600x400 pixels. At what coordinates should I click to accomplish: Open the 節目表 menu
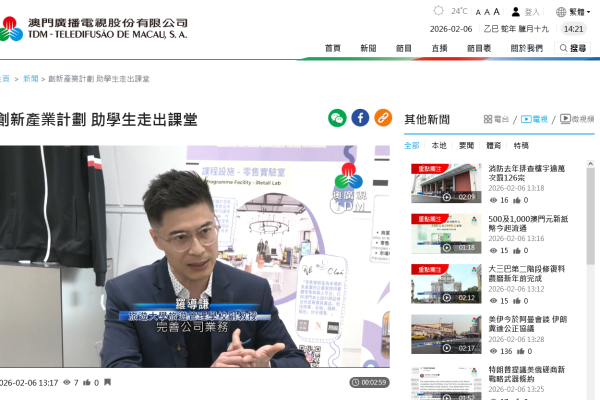(479, 48)
